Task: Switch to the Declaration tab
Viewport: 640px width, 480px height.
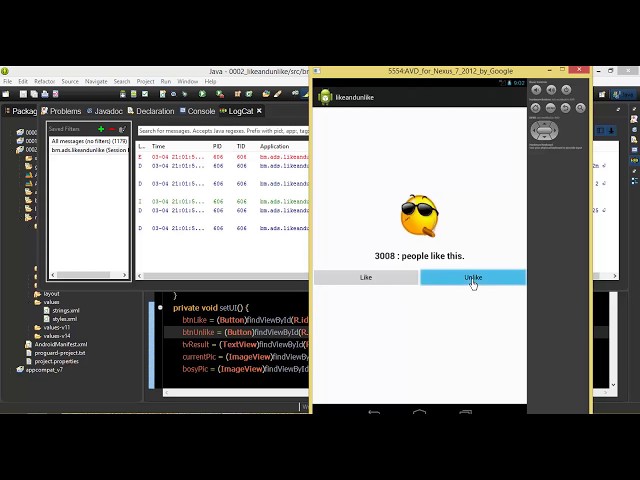Action: point(151,111)
